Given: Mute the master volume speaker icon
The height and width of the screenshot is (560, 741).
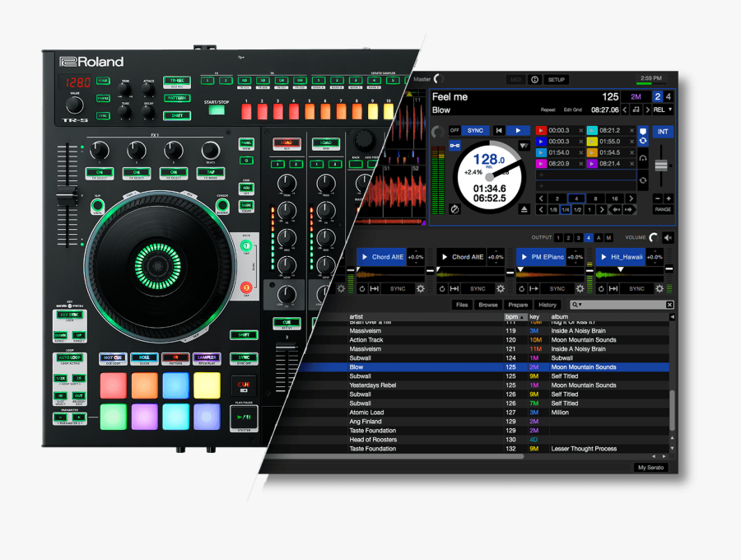Looking at the screenshot, I should pyautogui.click(x=668, y=236).
